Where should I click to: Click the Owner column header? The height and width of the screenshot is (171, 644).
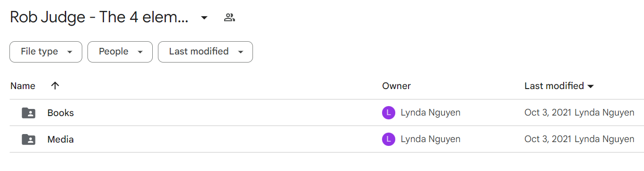click(x=396, y=86)
